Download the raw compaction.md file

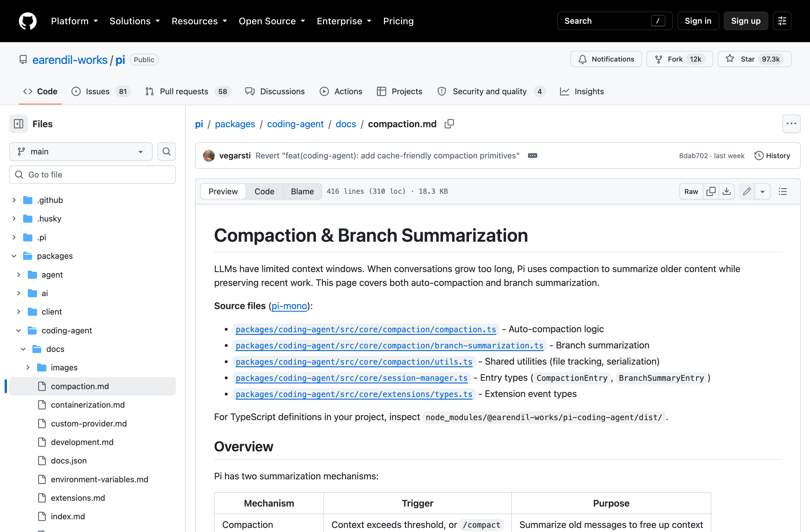click(x=727, y=191)
